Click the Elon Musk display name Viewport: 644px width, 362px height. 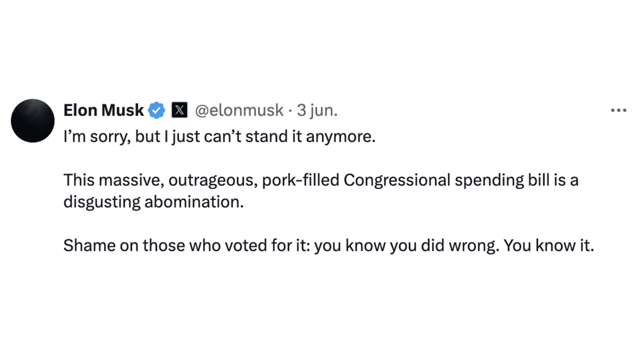[104, 110]
